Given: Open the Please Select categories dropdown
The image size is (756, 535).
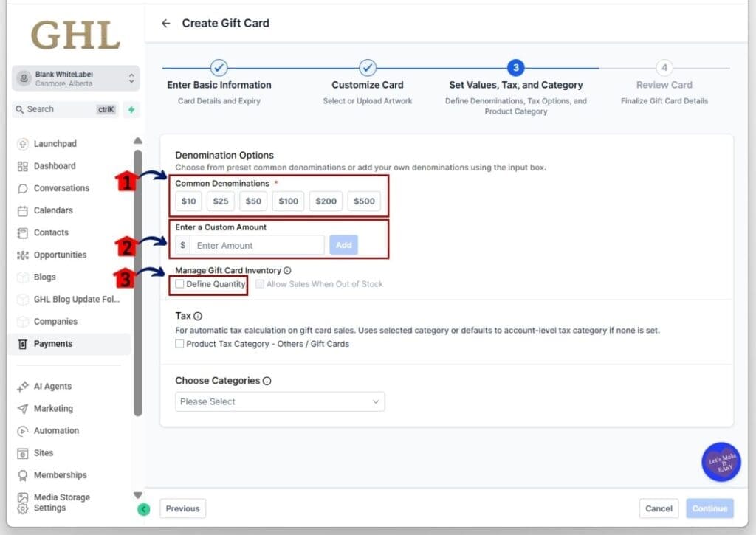Looking at the screenshot, I should point(280,402).
